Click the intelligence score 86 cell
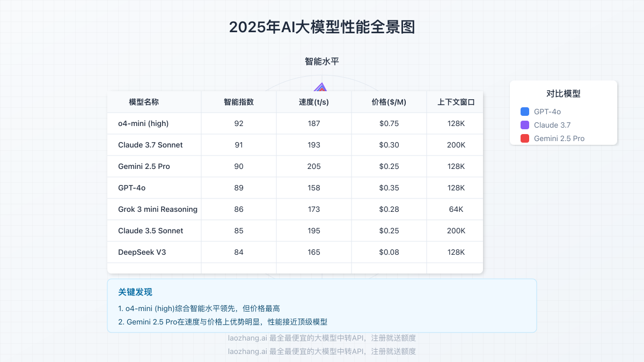 tap(239, 209)
